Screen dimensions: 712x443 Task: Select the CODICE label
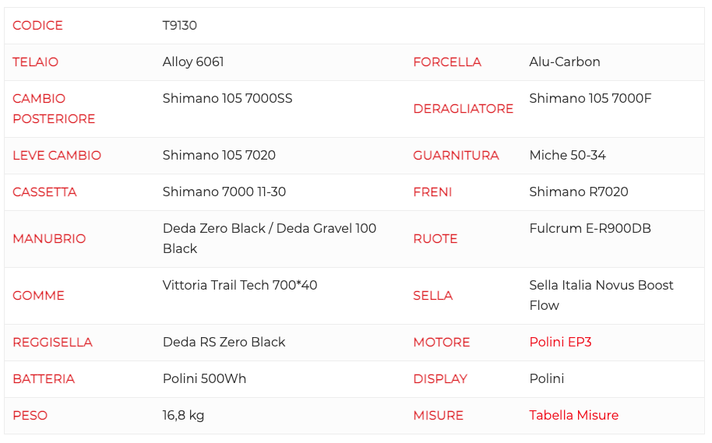[38, 25]
